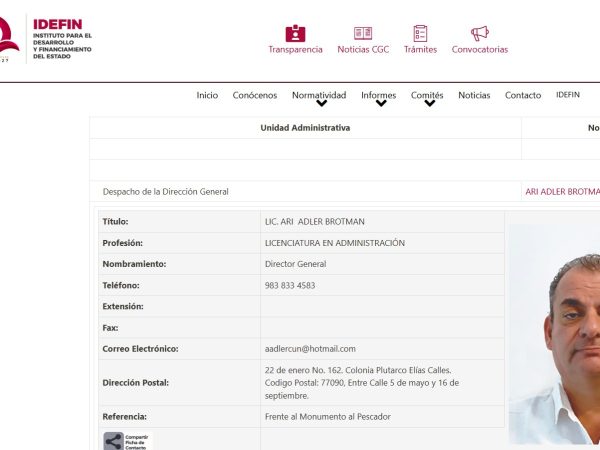Open the Contacto page from navigation
This screenshot has height=450, width=600.
click(x=523, y=95)
